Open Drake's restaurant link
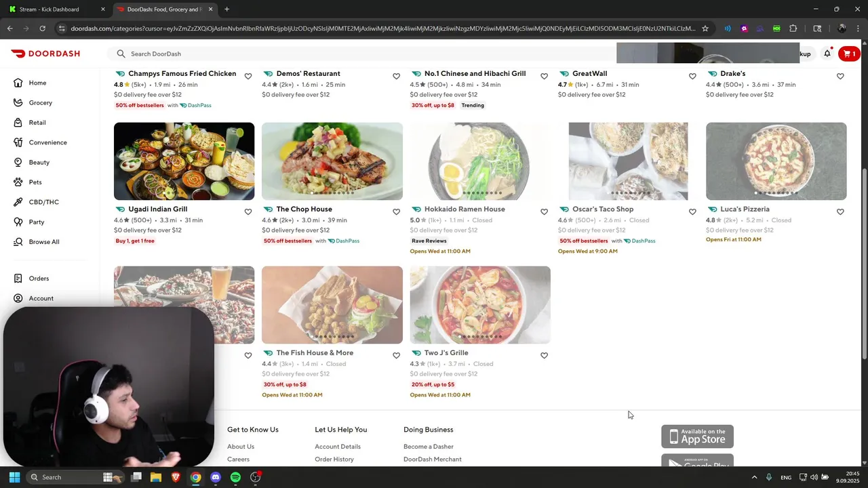 732,74
